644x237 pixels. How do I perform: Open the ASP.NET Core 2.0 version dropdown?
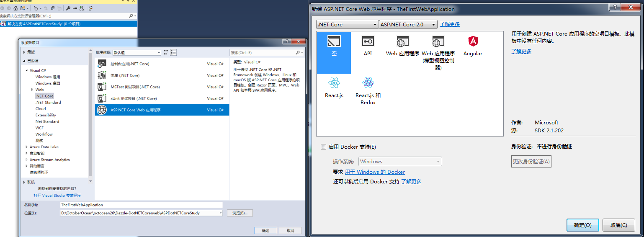[408, 24]
